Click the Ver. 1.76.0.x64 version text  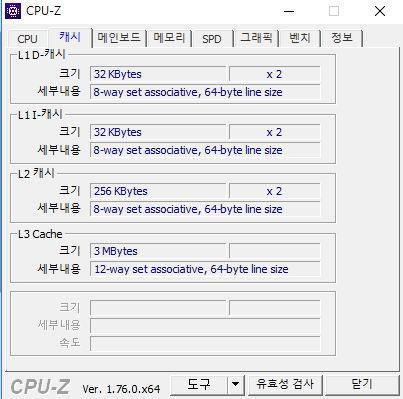(121, 389)
